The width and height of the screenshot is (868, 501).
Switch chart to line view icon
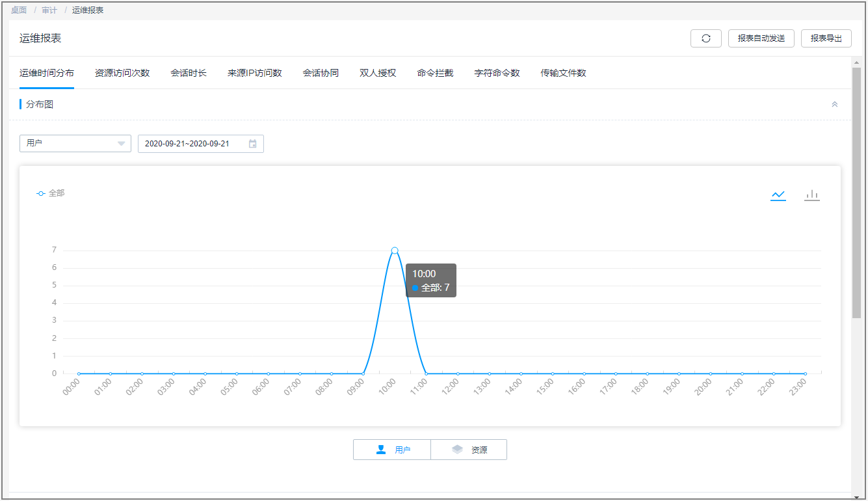(x=778, y=195)
